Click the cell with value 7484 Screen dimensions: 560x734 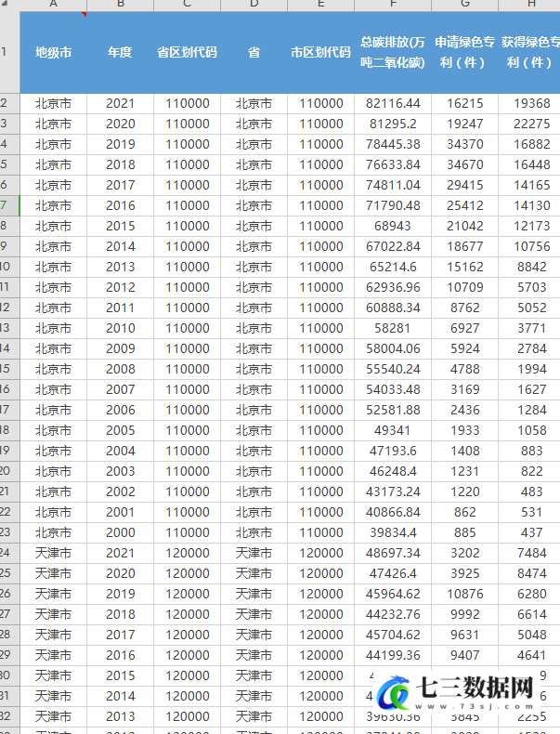coord(529,554)
